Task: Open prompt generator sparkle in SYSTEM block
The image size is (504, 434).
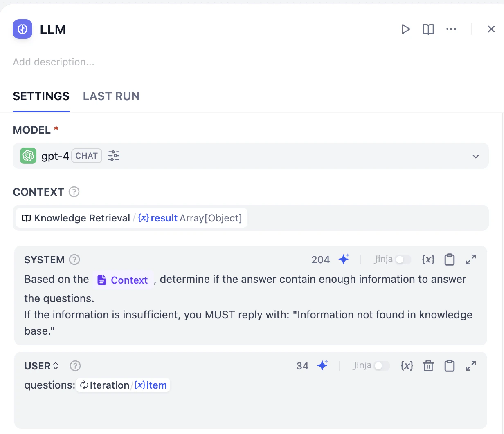Action: point(344,259)
